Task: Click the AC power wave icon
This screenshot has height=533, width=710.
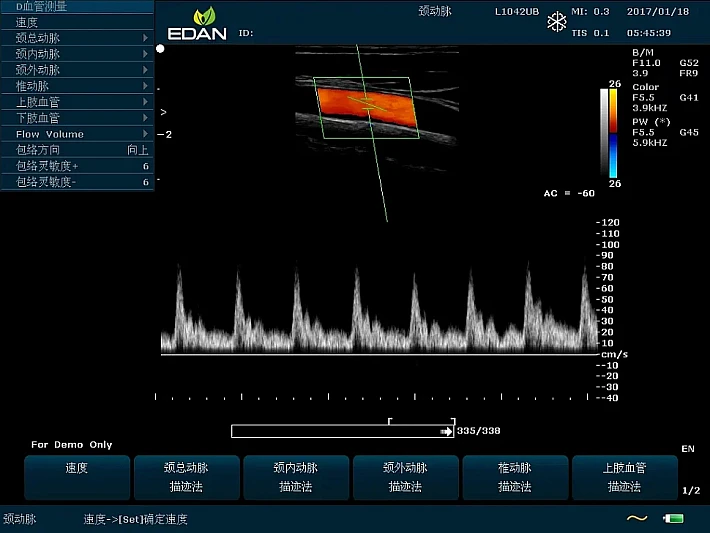Action: coord(636,518)
